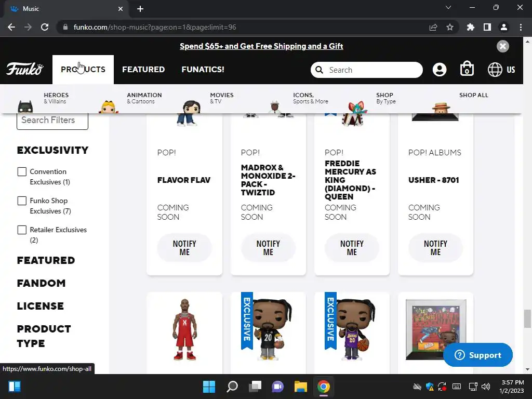Open the framed album cover product thumbnail
Image resolution: width=532 pixels, height=399 pixels.
point(436,329)
